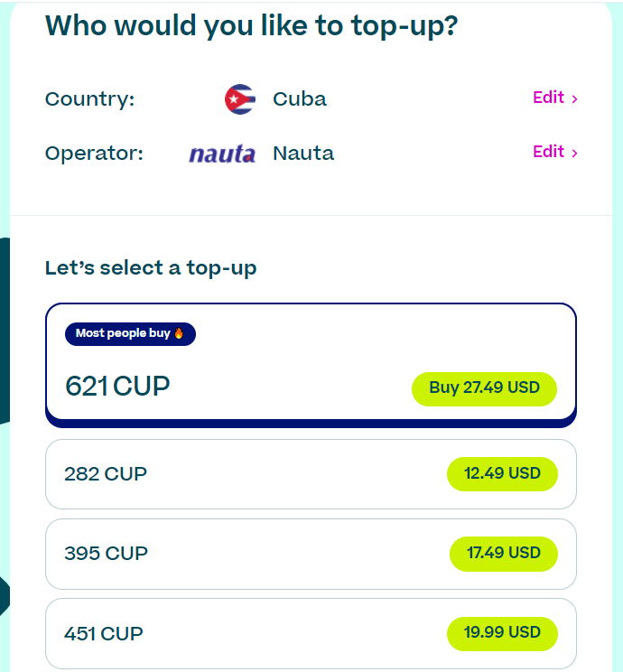The image size is (623, 672).
Task: Edit the selected operator
Action: point(555,152)
